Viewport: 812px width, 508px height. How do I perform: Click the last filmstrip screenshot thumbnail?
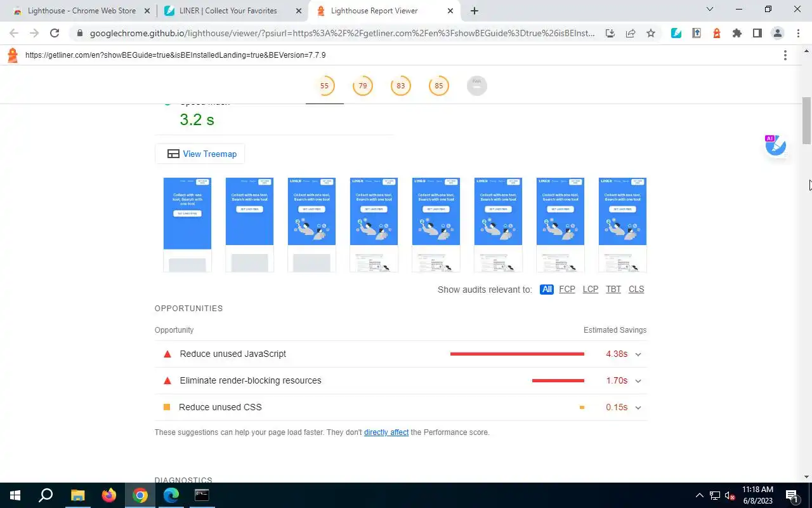point(622,225)
